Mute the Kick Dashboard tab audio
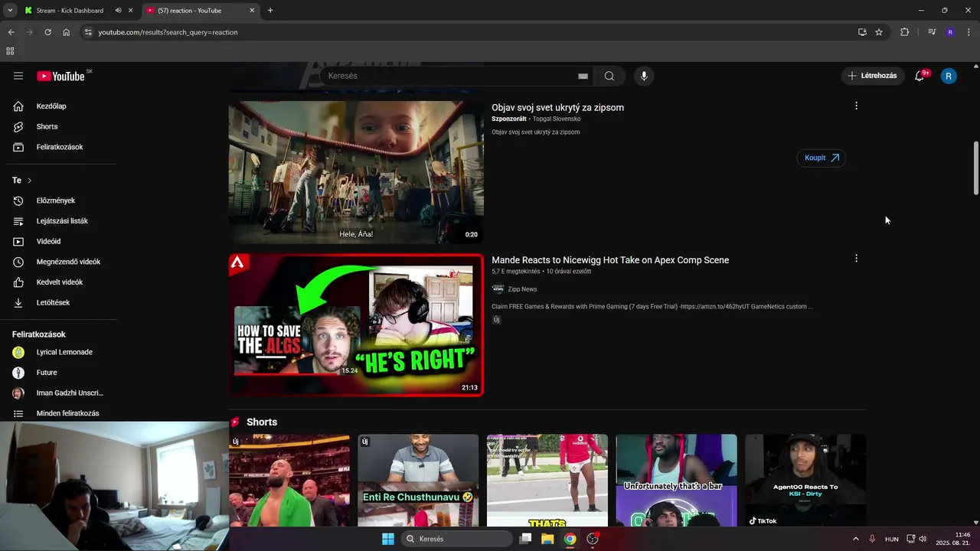This screenshot has width=980, height=551. click(x=118, y=11)
